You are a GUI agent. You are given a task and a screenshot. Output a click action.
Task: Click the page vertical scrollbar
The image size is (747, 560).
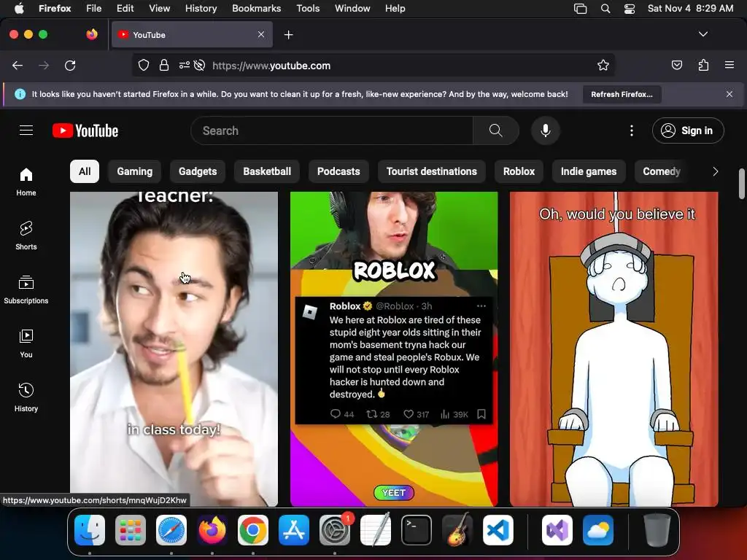pos(741,183)
